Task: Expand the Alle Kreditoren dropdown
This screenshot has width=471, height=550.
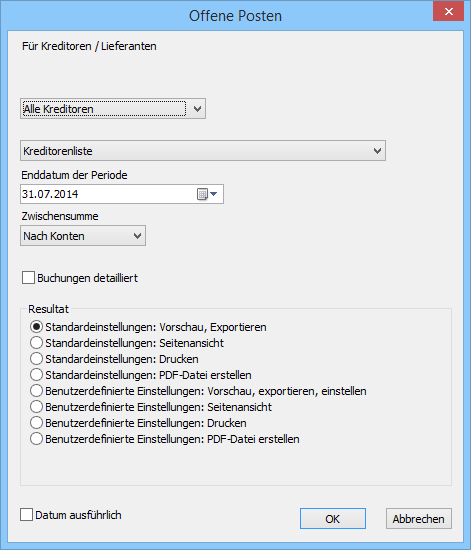Action: [113, 109]
